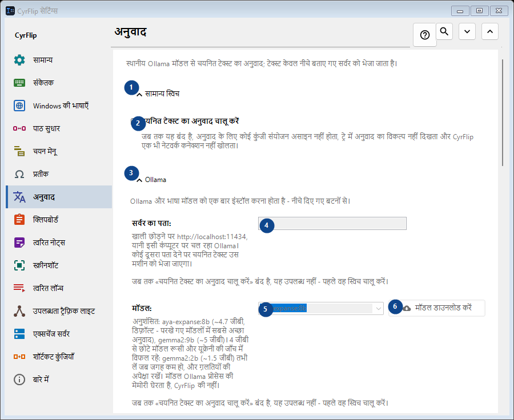Switch to शॉर्टकट कुंजियाँ settings page
This screenshot has width=514, height=420.
pos(59,357)
